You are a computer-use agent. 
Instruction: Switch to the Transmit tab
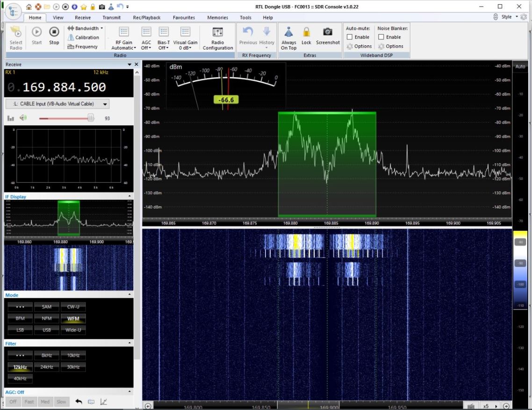pyautogui.click(x=112, y=18)
